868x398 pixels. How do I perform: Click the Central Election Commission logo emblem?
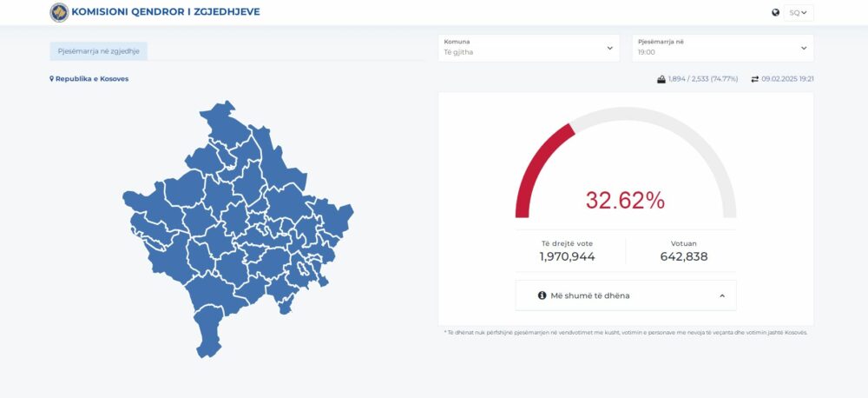tap(59, 12)
